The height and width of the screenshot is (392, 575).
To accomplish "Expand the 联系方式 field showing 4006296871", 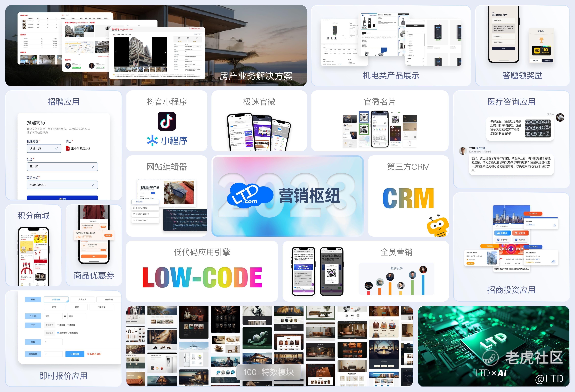I will tap(62, 185).
